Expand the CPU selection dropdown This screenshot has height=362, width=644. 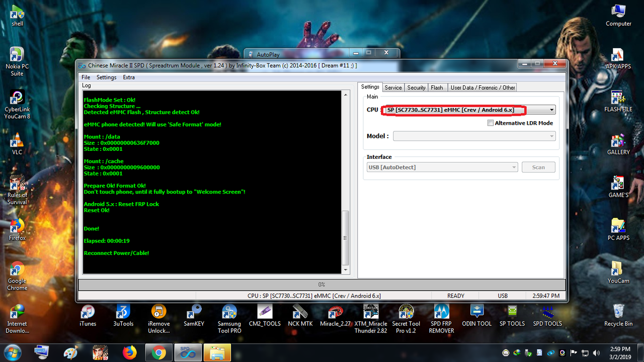click(552, 110)
